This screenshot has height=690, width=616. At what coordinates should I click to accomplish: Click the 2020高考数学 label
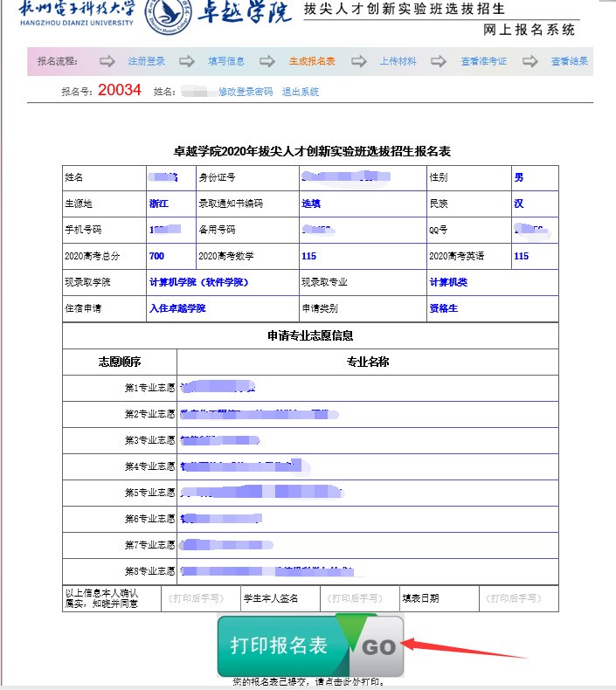pyautogui.click(x=226, y=256)
